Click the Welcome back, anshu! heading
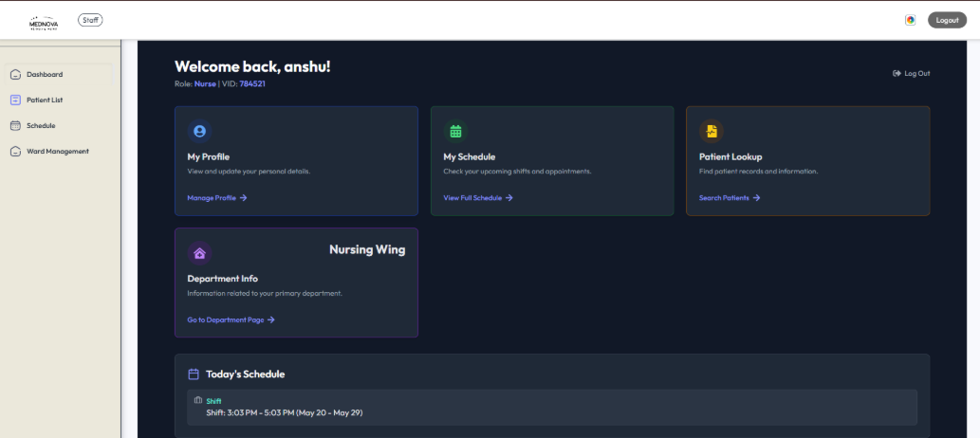980x438 pixels. coord(252,67)
